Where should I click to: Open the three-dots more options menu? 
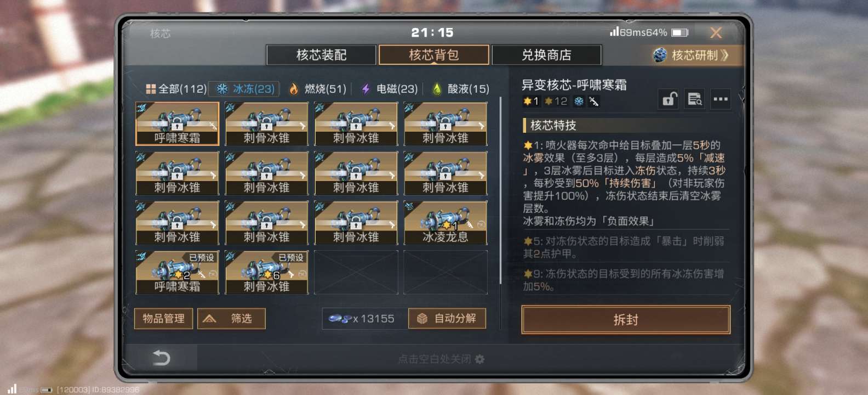[x=720, y=99]
